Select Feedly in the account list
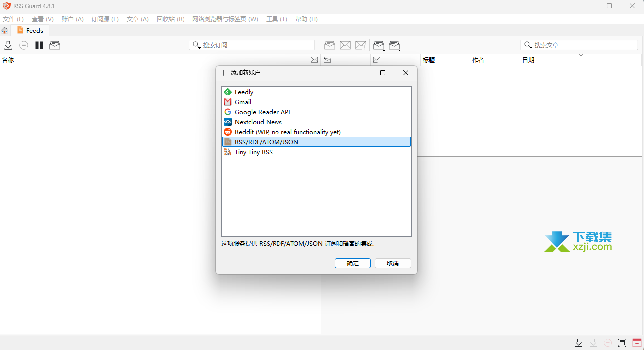644x350 pixels. coord(316,92)
